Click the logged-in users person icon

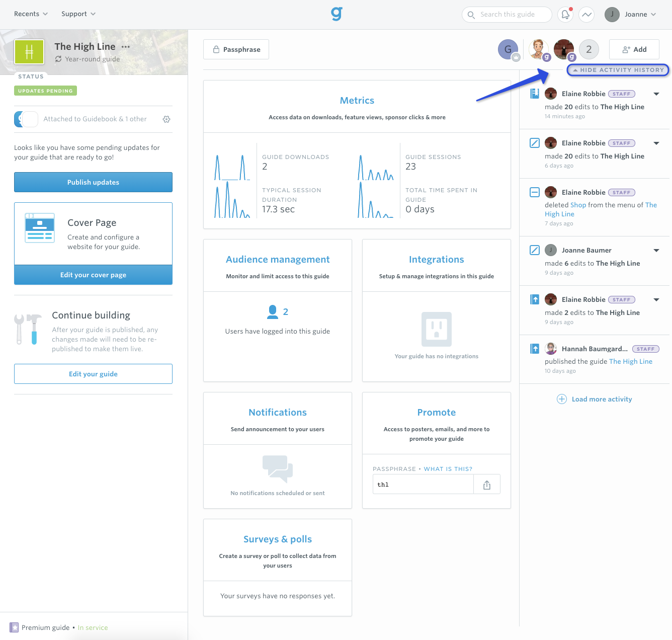click(x=272, y=312)
